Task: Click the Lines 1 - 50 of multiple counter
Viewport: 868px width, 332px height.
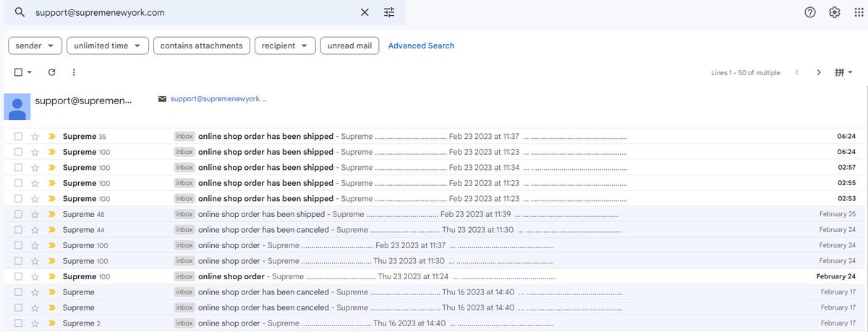Action: point(746,73)
